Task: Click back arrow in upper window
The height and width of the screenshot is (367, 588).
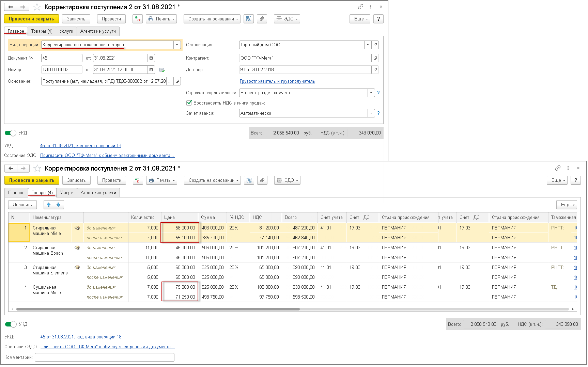Action: [x=11, y=7]
